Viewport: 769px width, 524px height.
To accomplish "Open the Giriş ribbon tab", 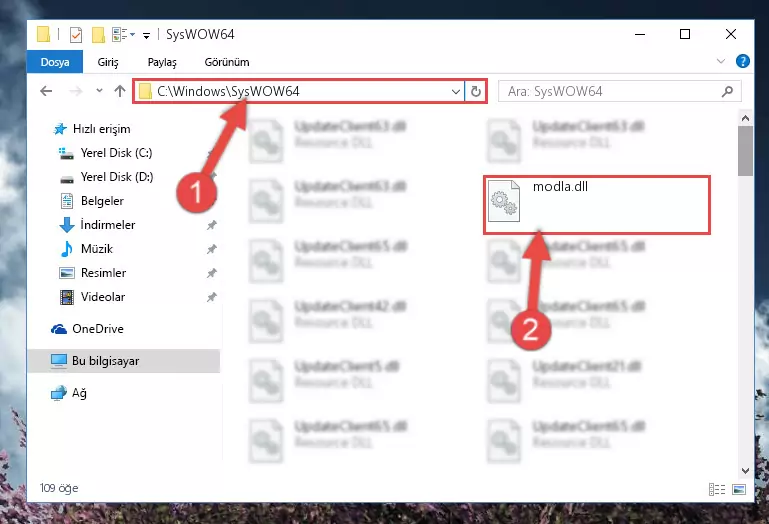I will point(108,62).
